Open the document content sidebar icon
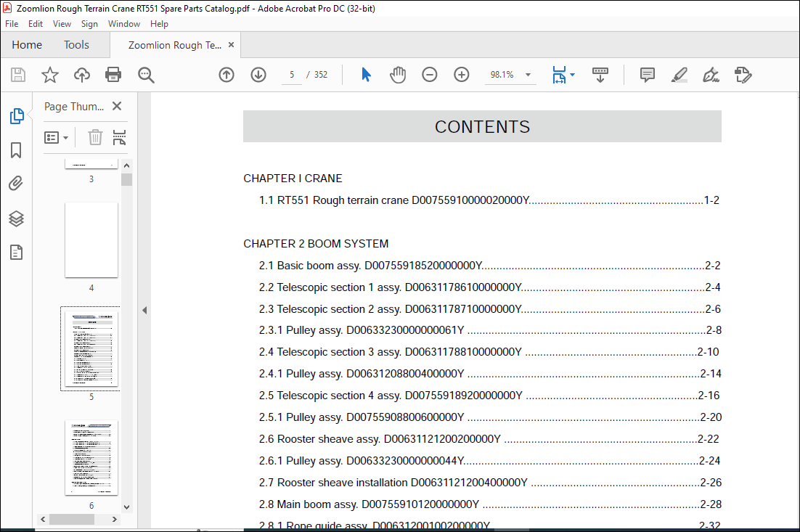Screen dimensions: 800x532 16,252
